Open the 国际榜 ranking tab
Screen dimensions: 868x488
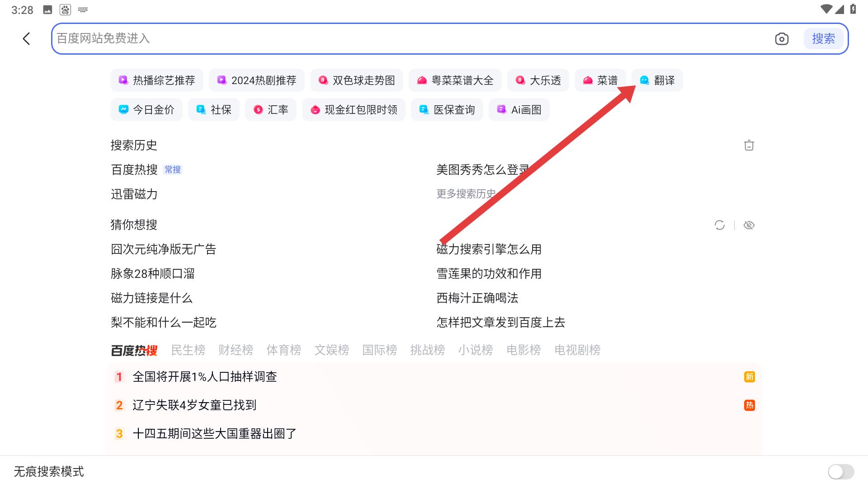380,350
